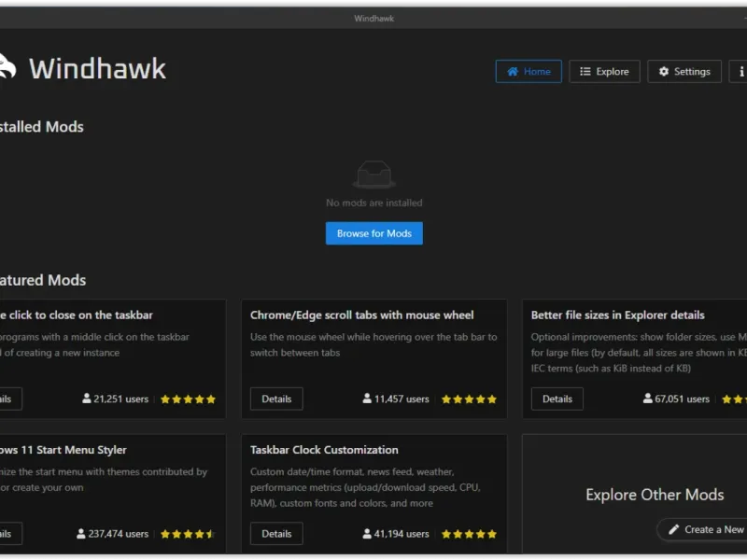This screenshot has width=747, height=560.
Task: Click the Installed Mods heading
Action: coord(42,127)
